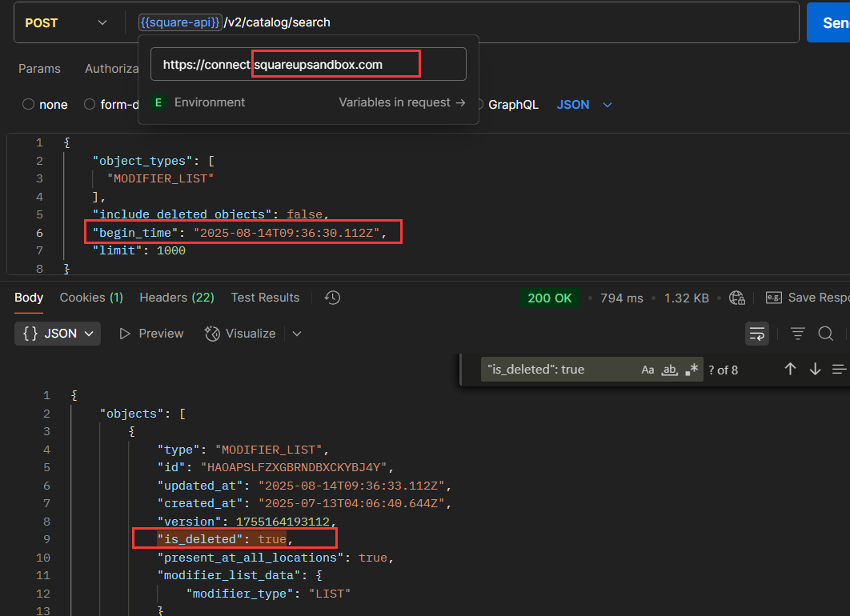850x616 pixels.
Task: Click the "limit": 1000 line
Action: pos(138,250)
